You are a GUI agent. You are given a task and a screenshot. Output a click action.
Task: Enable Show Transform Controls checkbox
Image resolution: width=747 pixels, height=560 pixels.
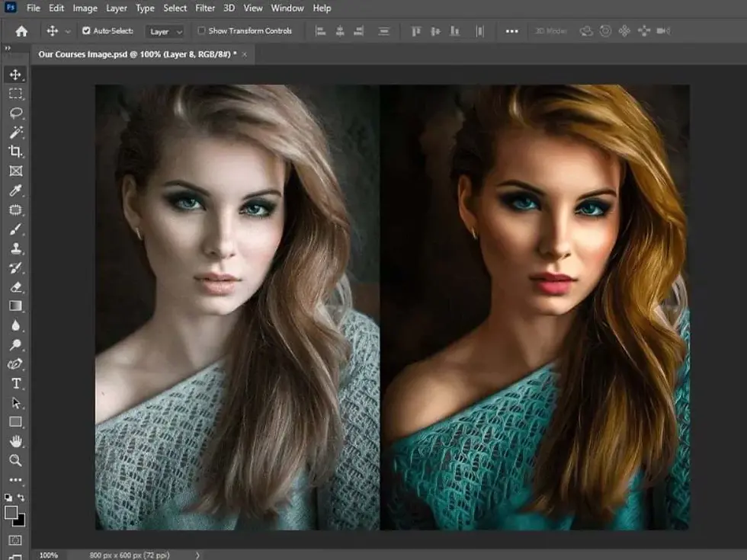point(201,31)
